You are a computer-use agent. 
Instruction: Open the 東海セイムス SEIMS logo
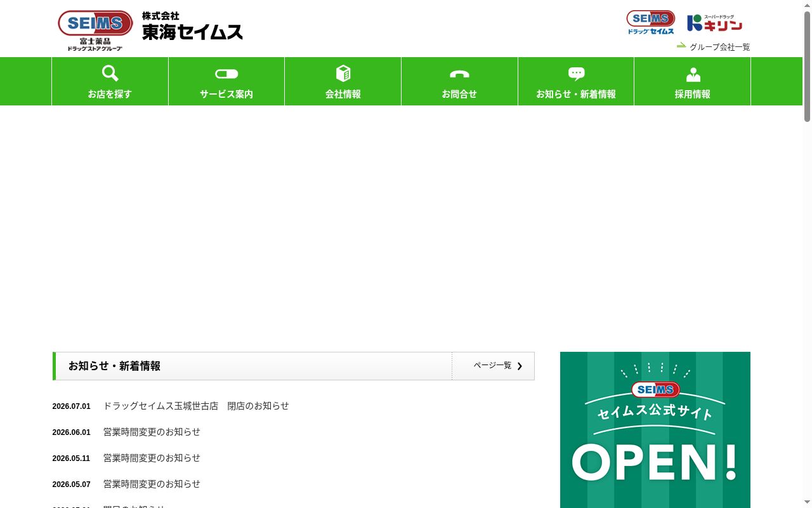coord(95,30)
